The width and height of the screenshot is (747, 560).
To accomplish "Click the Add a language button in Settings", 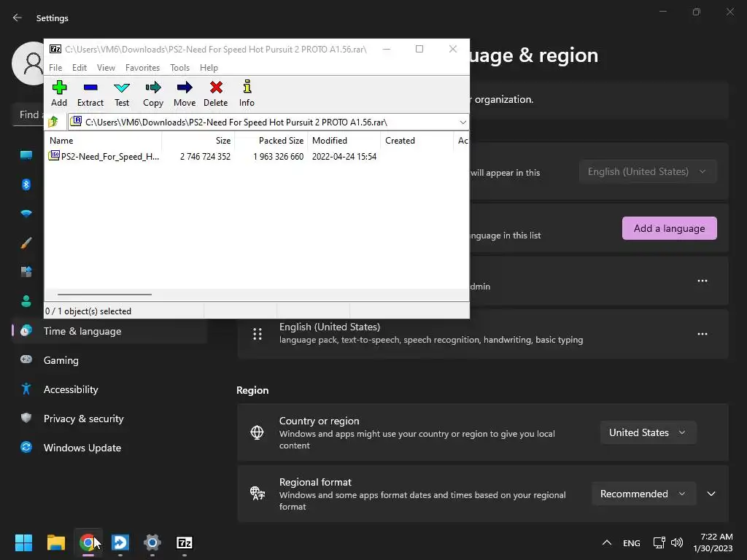I will (669, 228).
